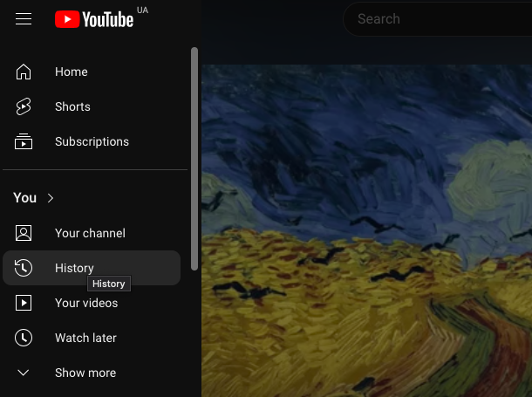Open the hamburger guide menu
The image size is (532, 397).
coord(24,19)
